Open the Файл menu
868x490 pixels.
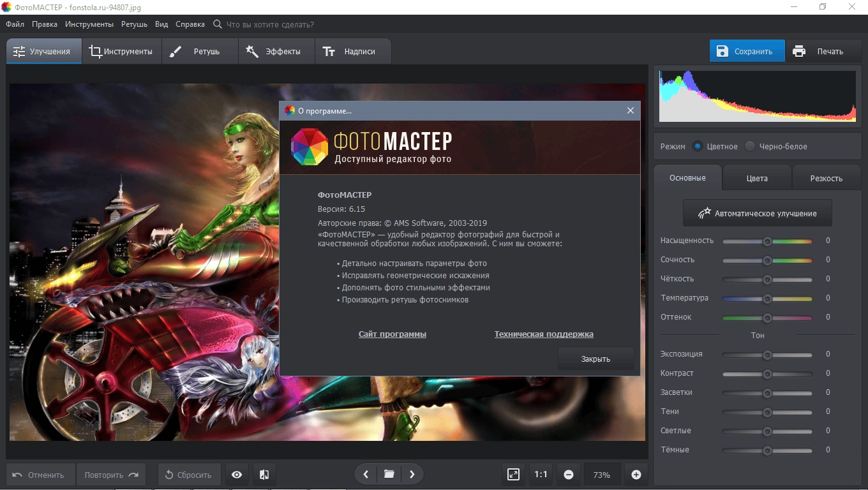15,24
